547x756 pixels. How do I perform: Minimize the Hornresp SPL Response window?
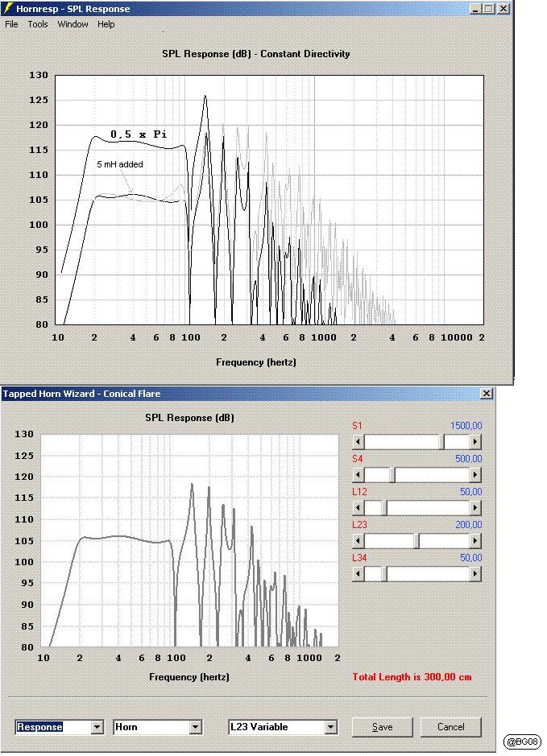pyautogui.click(x=475, y=9)
